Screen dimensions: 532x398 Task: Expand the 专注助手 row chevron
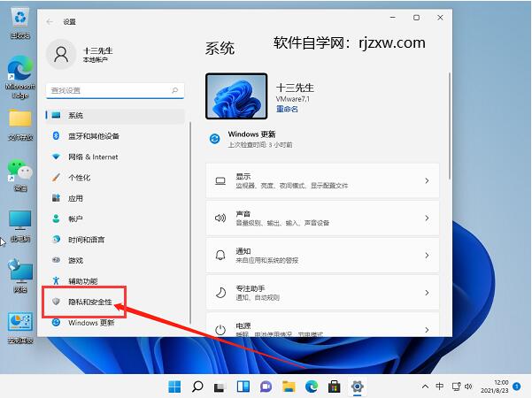click(x=427, y=293)
